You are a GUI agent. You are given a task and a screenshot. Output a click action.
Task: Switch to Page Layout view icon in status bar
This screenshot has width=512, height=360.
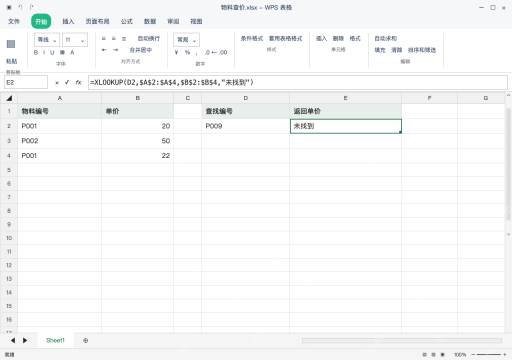[433, 355]
